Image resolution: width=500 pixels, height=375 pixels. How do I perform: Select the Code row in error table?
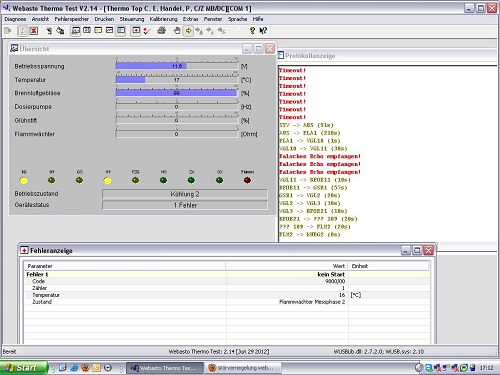(227, 281)
